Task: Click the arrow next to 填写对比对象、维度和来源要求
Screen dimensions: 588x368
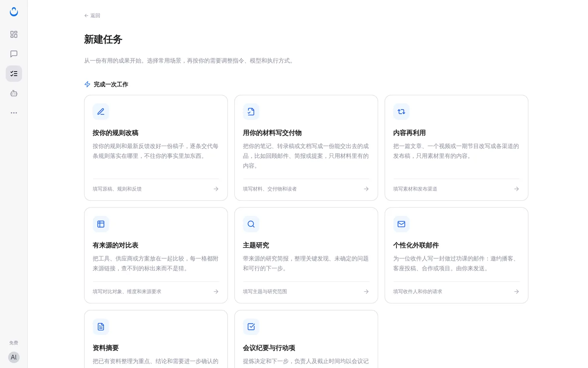Action: pos(216,292)
